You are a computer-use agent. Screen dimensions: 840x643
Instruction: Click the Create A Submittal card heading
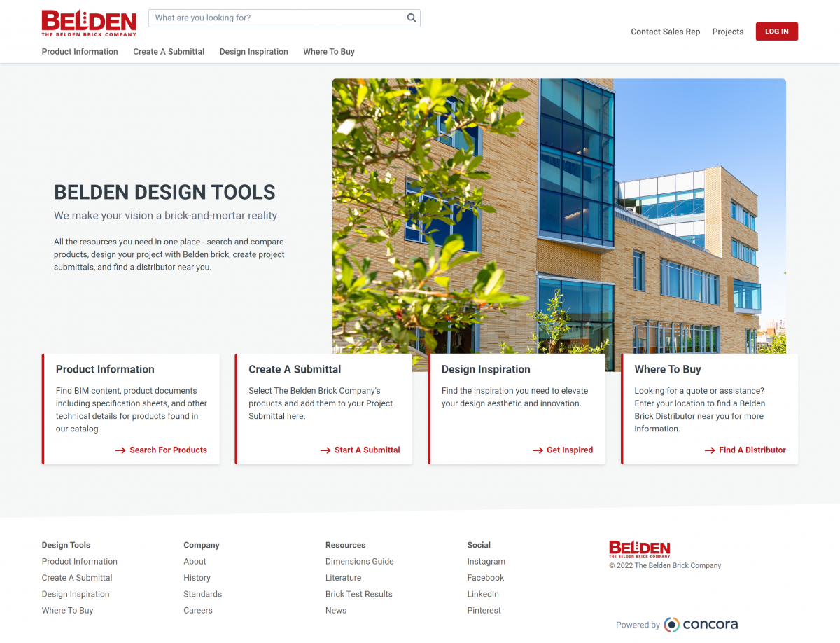[x=295, y=369]
